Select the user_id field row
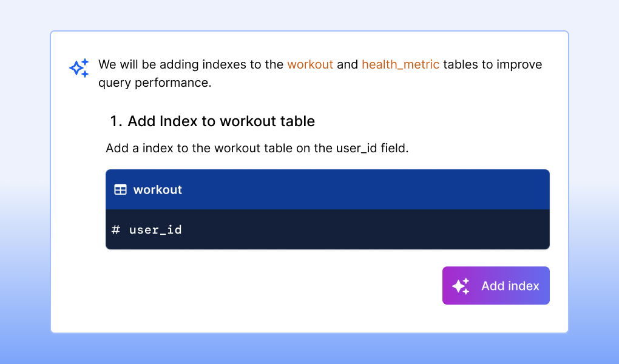This screenshot has height=364, width=619. tap(328, 230)
